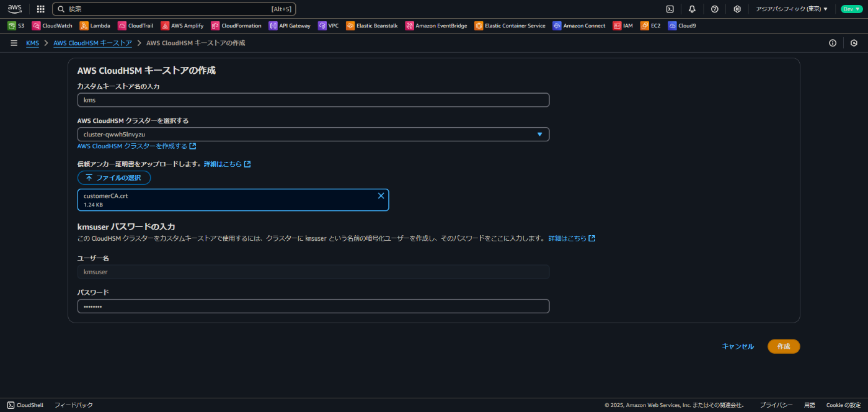Open the アジアパシフィック (東京) region dropdown
The image size is (868, 412).
pyautogui.click(x=792, y=9)
